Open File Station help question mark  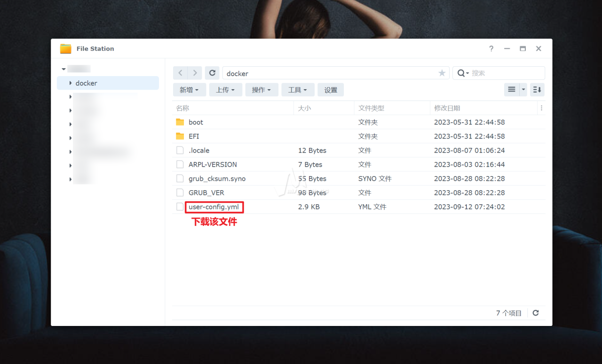pos(491,48)
